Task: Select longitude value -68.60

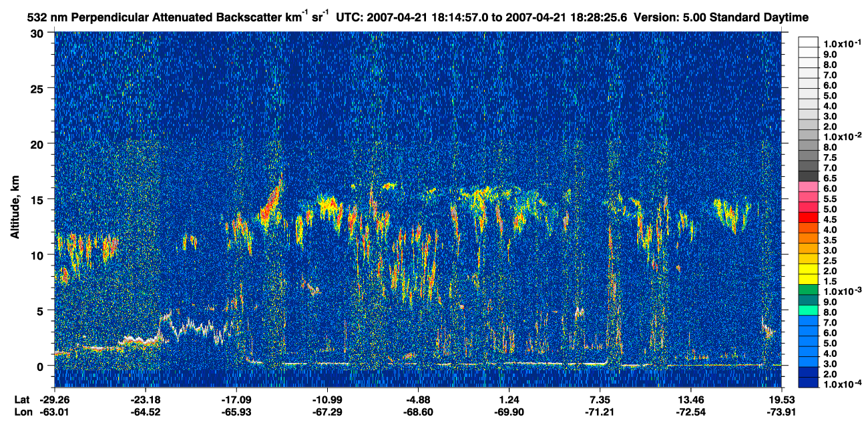Action: (x=418, y=412)
